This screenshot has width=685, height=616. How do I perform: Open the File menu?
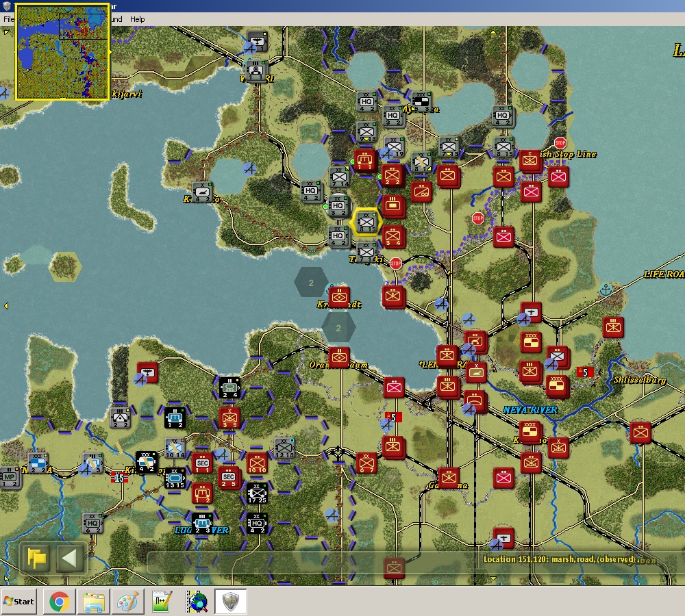[8, 19]
